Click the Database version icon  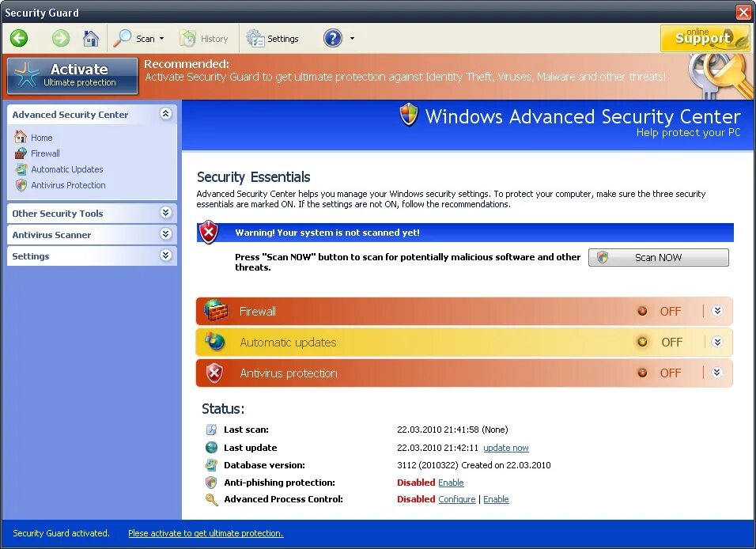coord(211,465)
